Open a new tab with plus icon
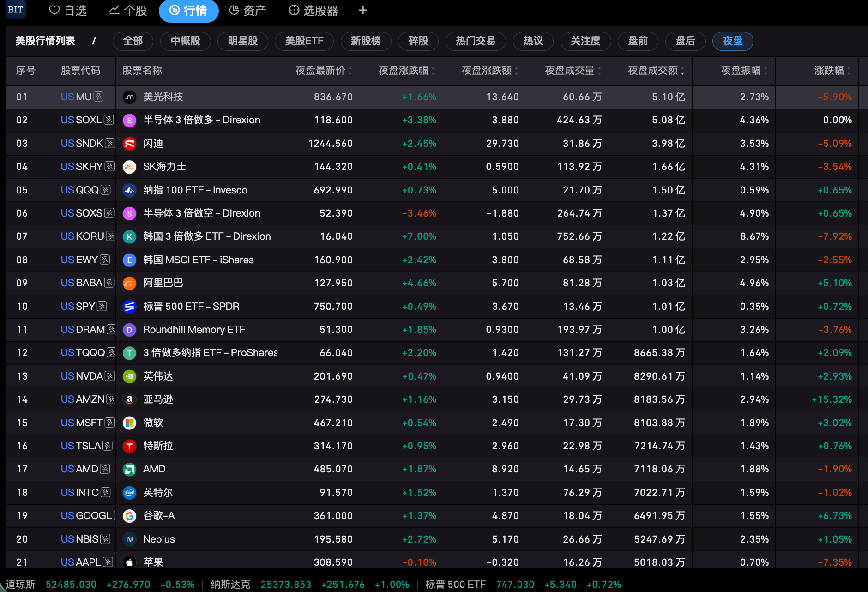 click(x=363, y=10)
